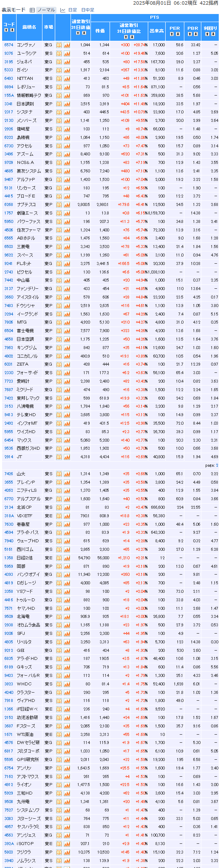This screenshot has width=223, height=868.
Task: Open the book icon for 山大 row
Action: pos(59,474)
